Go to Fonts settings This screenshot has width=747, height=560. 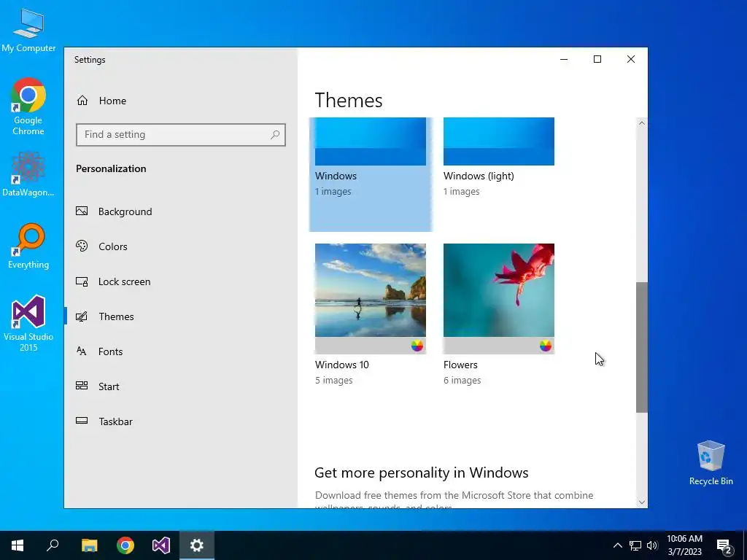click(x=181, y=351)
